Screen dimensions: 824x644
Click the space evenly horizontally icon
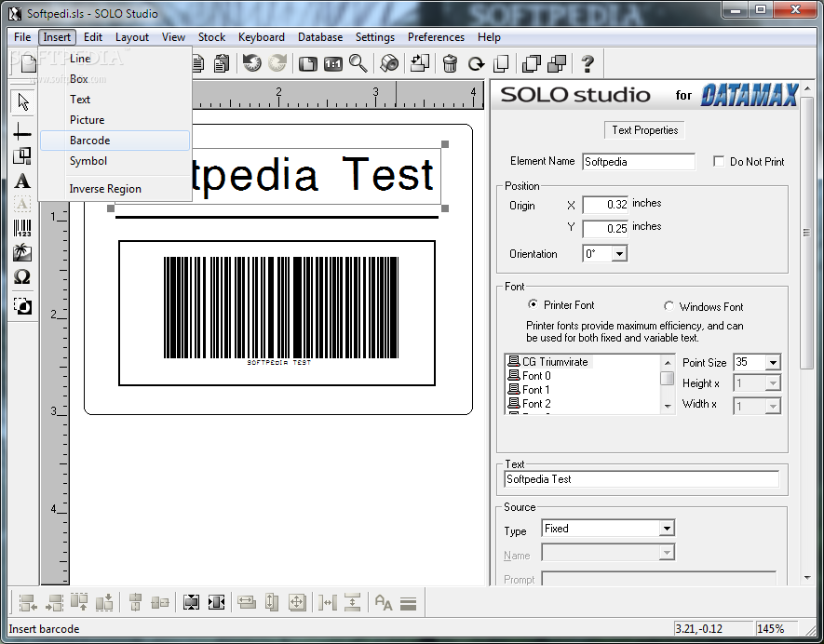328,602
